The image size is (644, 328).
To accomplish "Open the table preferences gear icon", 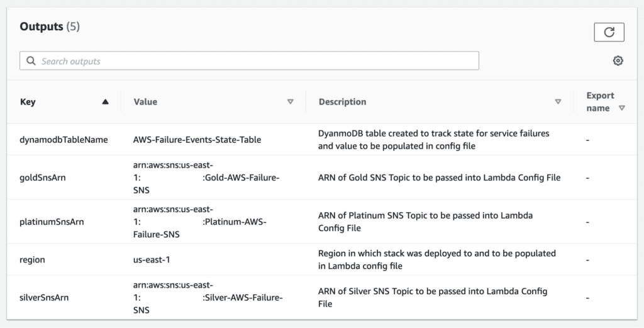I will (x=618, y=61).
